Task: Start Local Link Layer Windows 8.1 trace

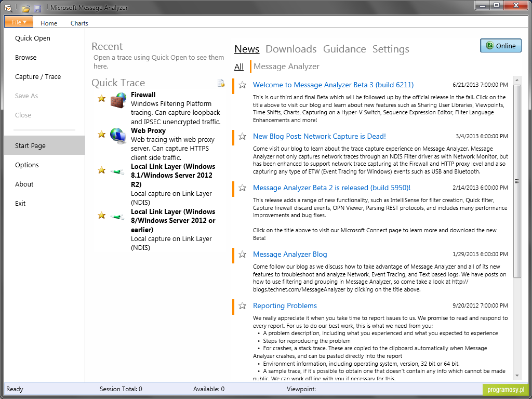Action: point(173,176)
